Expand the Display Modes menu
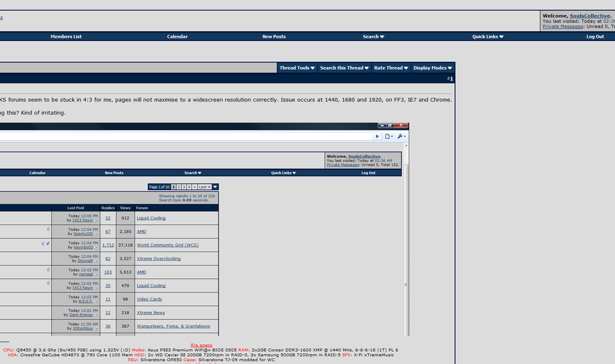This screenshot has height=364, width=615. pyautogui.click(x=432, y=68)
